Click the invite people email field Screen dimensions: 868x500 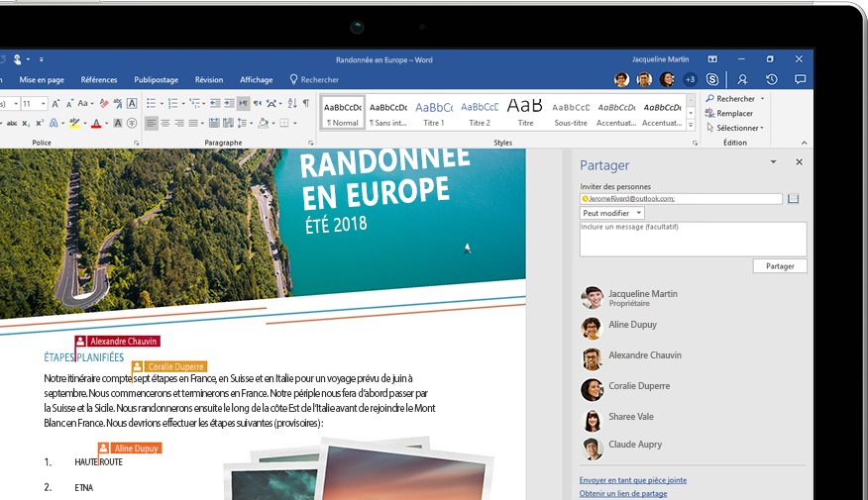point(681,199)
